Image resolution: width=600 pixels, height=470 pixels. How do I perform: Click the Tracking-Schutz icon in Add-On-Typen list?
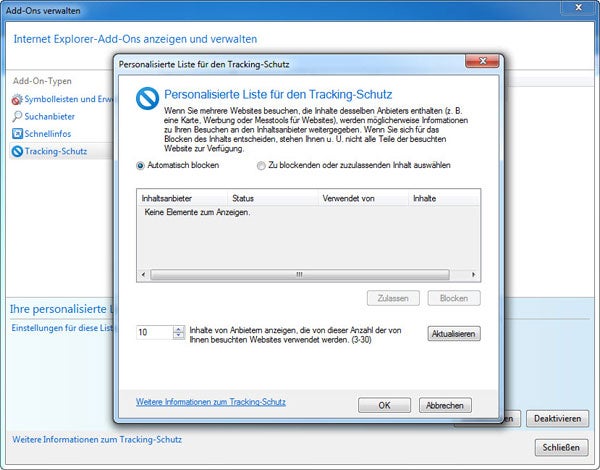(x=17, y=151)
